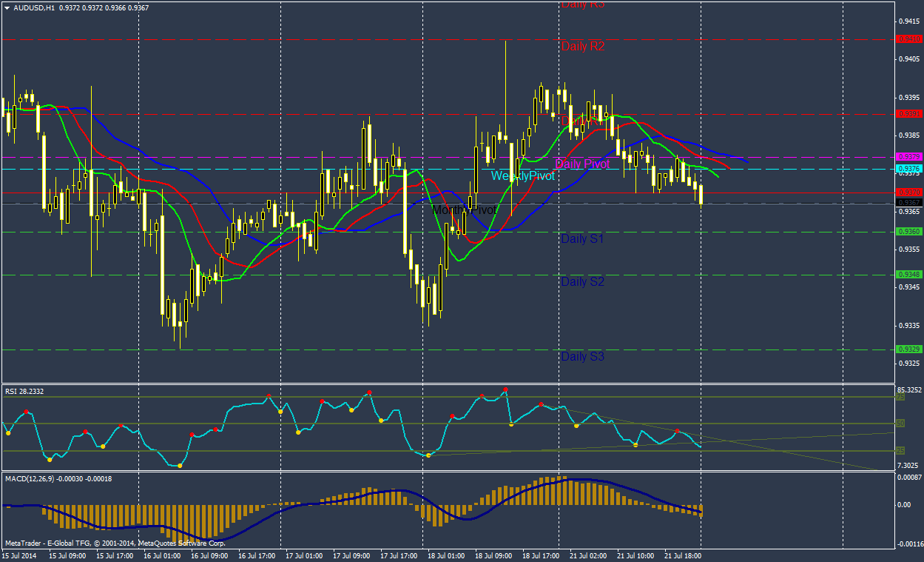Click the MetaTrader copyright text

pos(115,543)
